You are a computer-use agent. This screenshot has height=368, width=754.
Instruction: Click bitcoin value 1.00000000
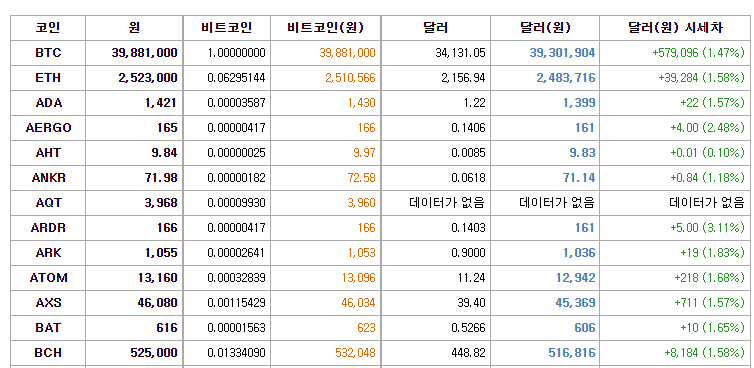(x=236, y=53)
